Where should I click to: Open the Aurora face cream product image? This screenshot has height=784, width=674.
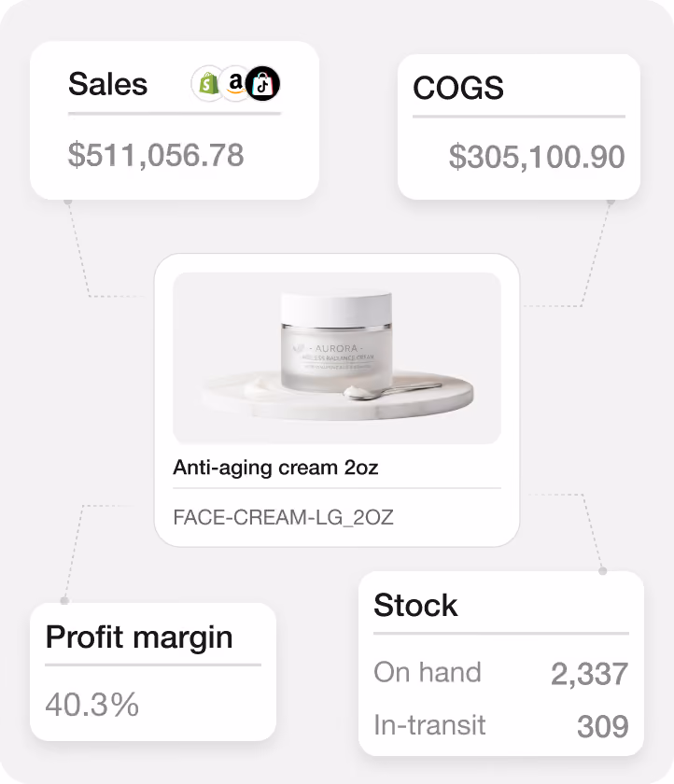337,358
